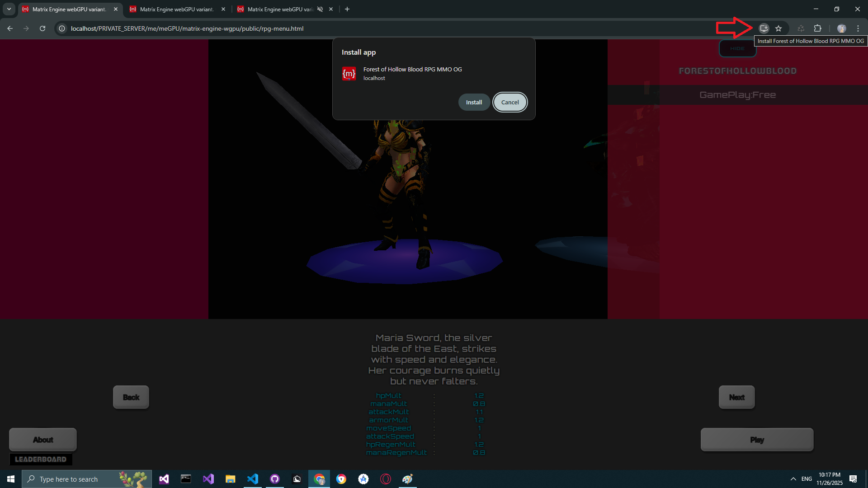Open a new browser tab

pyautogui.click(x=347, y=9)
